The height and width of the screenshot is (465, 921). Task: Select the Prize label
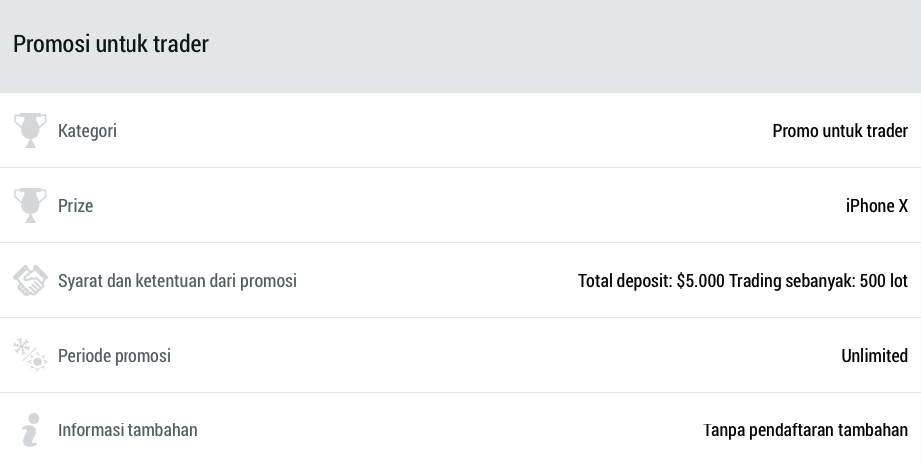pyautogui.click(x=75, y=206)
